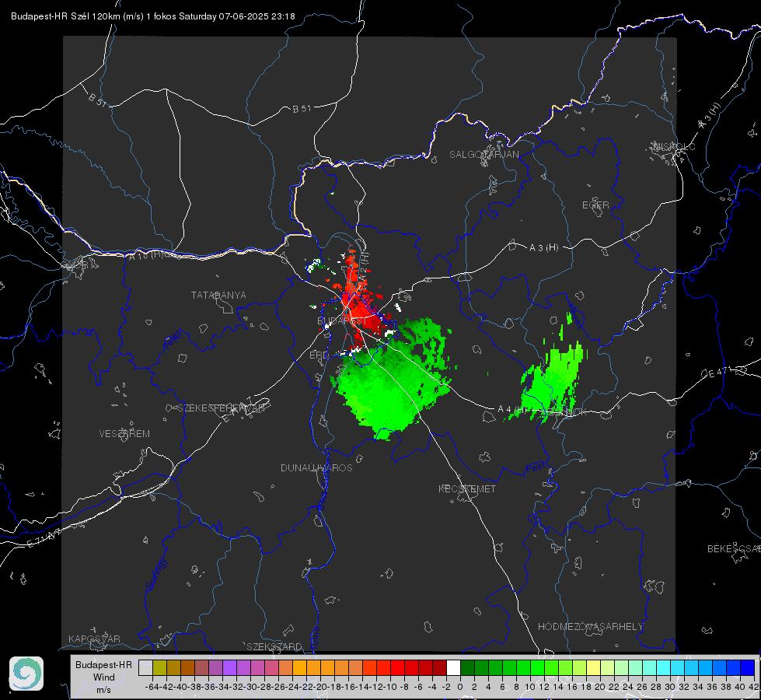761x700 pixels.
Task: Click the '20' legend value label
Action: click(600, 687)
